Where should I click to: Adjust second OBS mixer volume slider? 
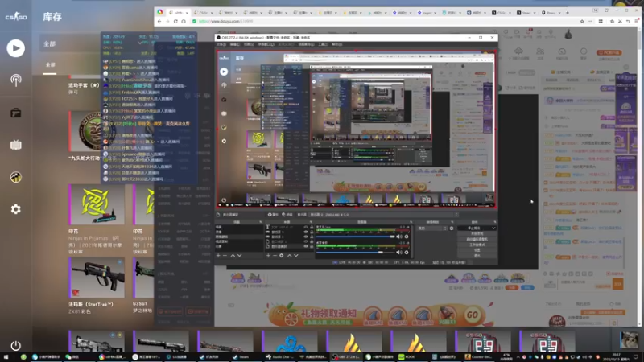point(356,253)
